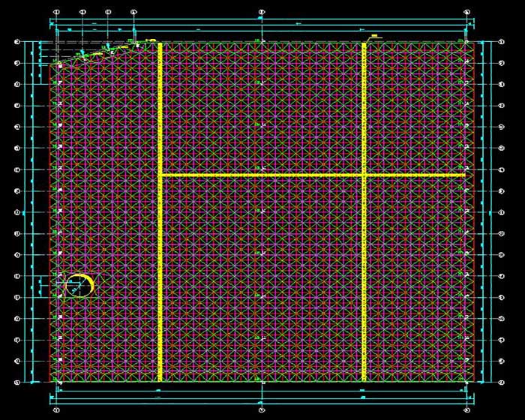
Task: Click the leftmost axis bubble on the top row
Action: (x=57, y=13)
